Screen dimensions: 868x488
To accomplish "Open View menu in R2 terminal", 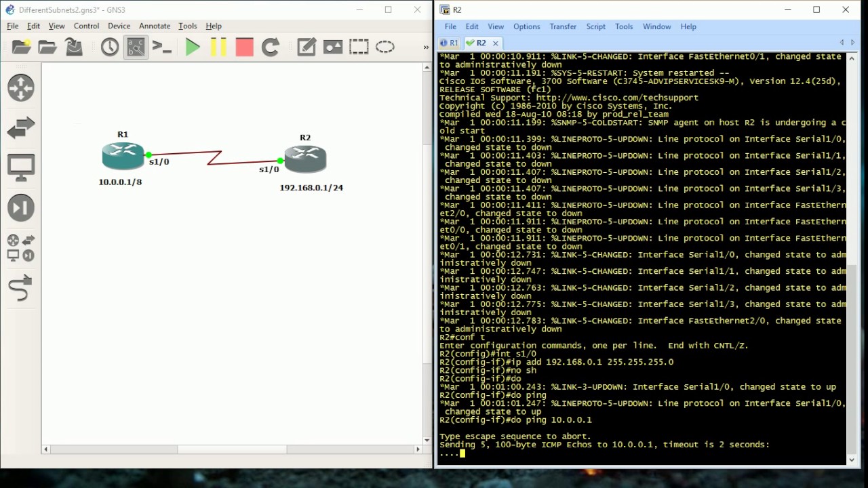I will point(496,26).
